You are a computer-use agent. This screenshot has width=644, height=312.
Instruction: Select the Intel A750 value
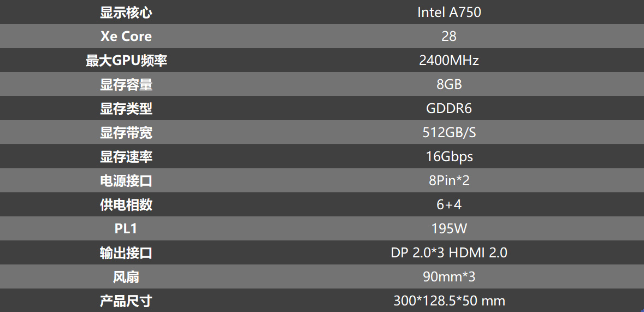449,13
